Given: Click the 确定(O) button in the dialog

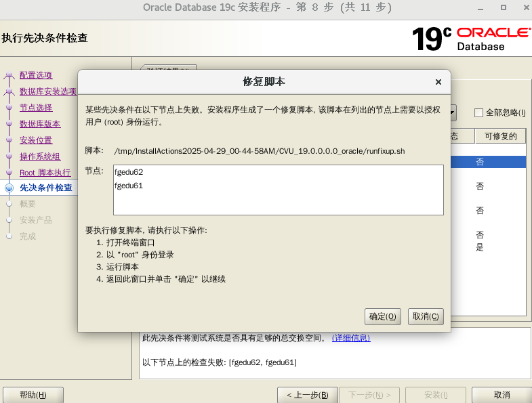Looking at the screenshot, I should 383,316.
